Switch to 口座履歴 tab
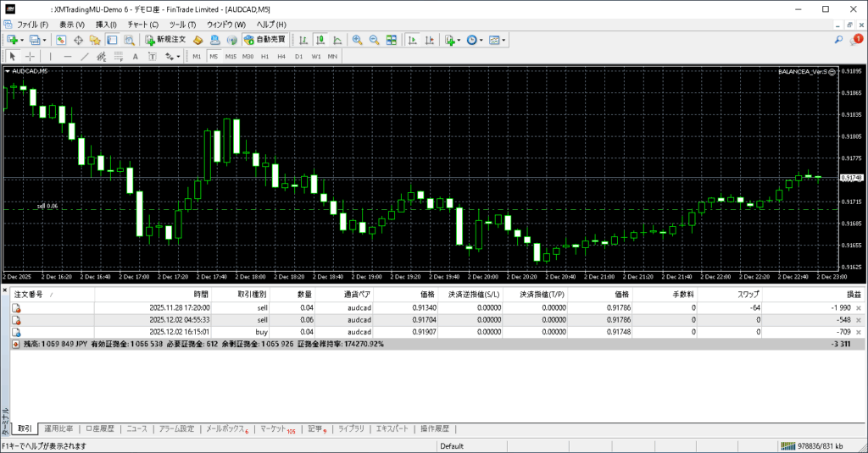This screenshot has width=868, height=453. click(99, 429)
